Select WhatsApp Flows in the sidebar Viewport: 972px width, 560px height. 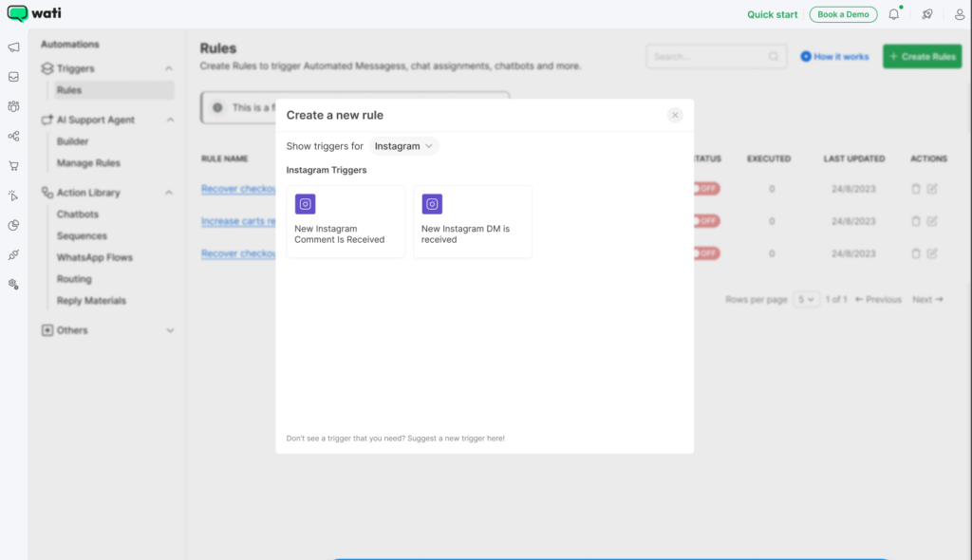94,257
